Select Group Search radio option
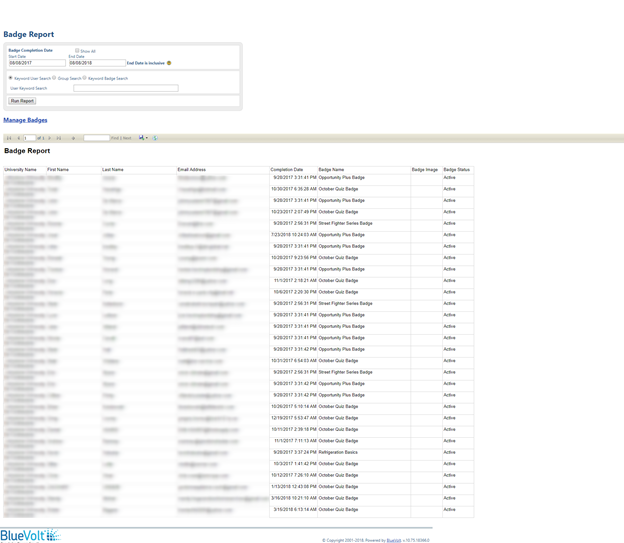The height and width of the screenshot is (543, 624). 55,78
